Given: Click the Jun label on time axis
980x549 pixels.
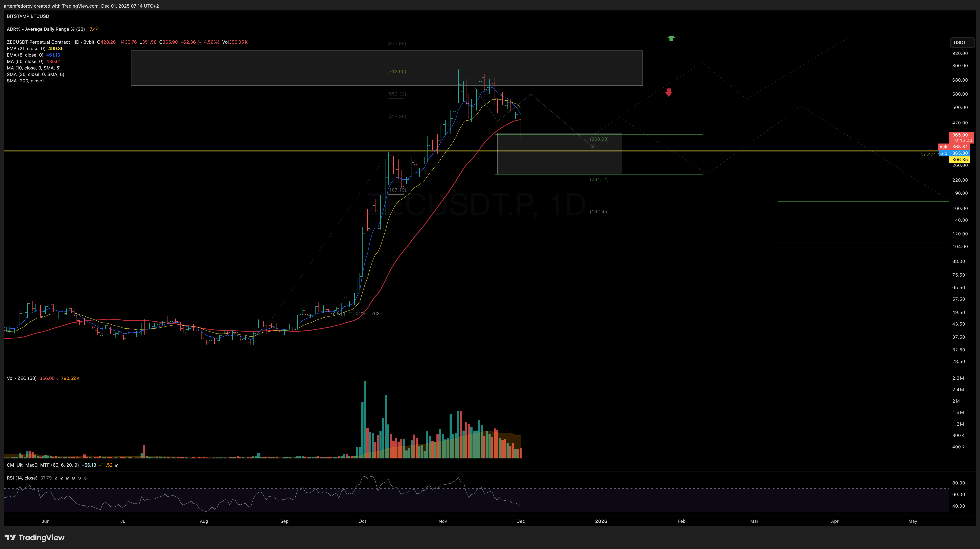Looking at the screenshot, I should coord(46,521).
